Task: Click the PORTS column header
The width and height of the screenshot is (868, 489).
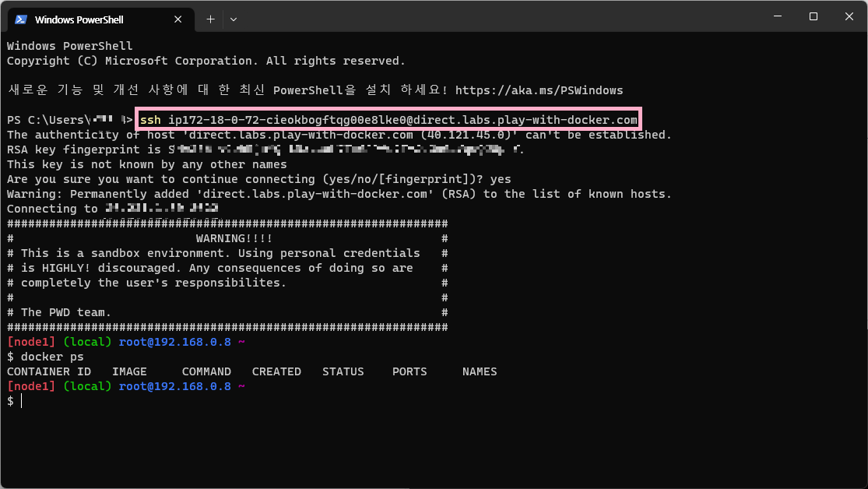Action: tap(409, 371)
